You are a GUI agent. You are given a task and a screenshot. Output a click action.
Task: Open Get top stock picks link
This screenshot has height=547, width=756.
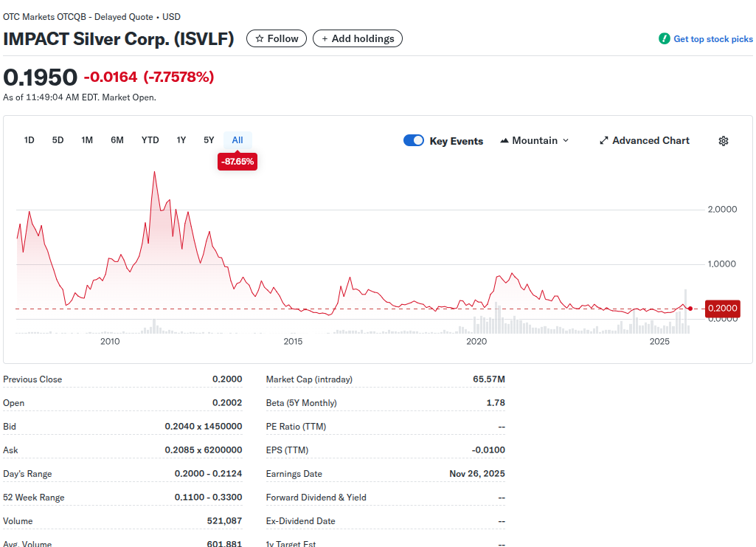pos(712,39)
